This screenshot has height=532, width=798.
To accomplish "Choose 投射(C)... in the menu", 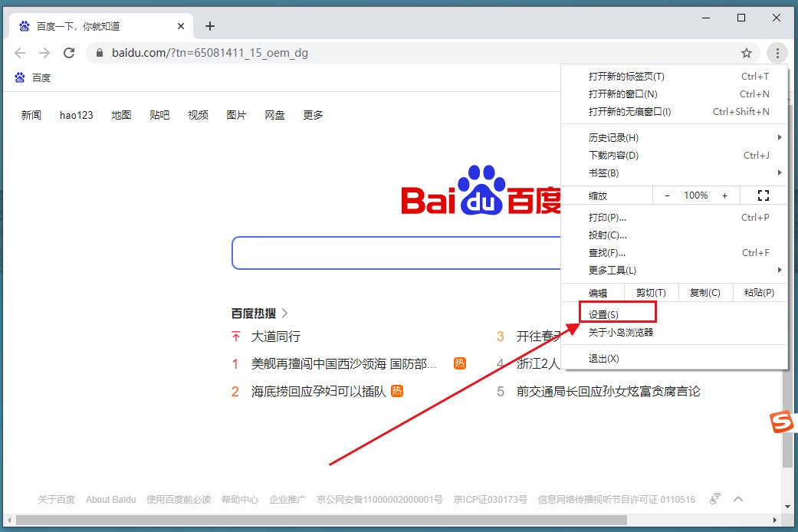I will click(675, 235).
